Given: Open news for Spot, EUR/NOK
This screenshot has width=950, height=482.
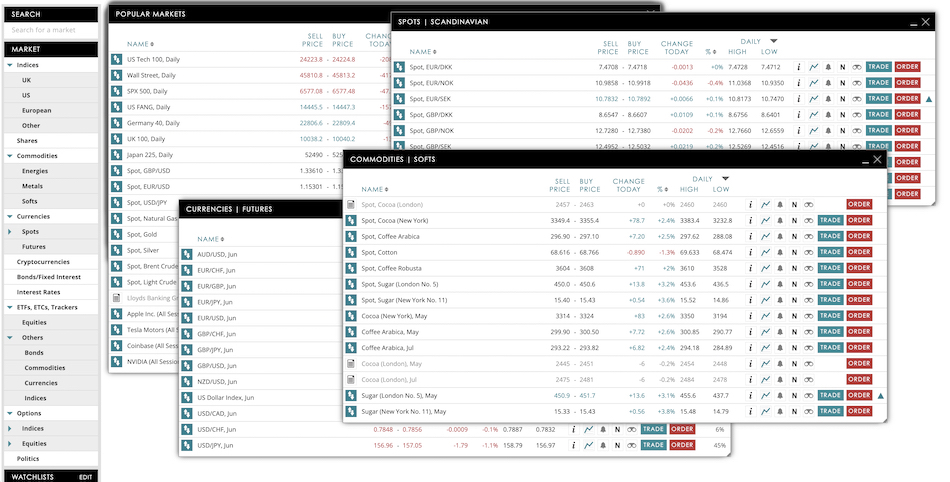Looking at the screenshot, I should click(x=843, y=83).
